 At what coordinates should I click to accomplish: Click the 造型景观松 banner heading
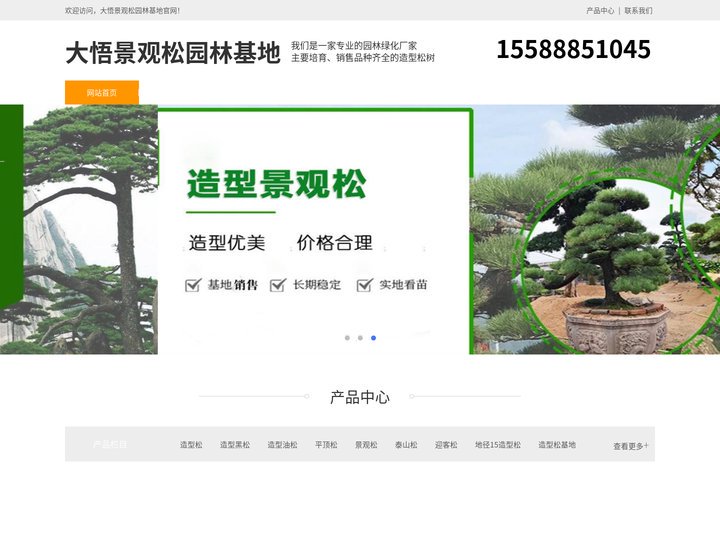(x=277, y=184)
